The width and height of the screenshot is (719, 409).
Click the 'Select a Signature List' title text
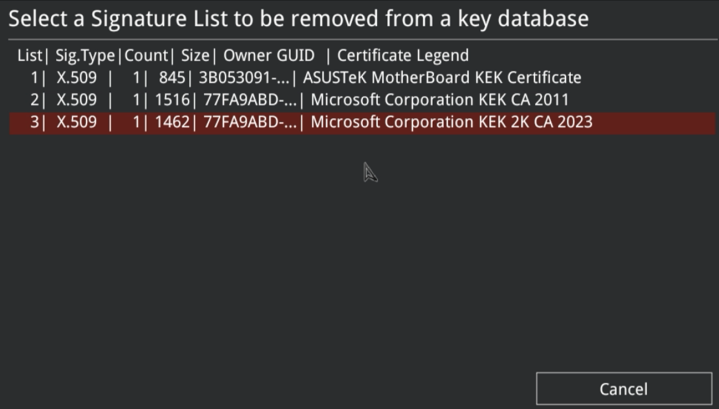click(299, 18)
